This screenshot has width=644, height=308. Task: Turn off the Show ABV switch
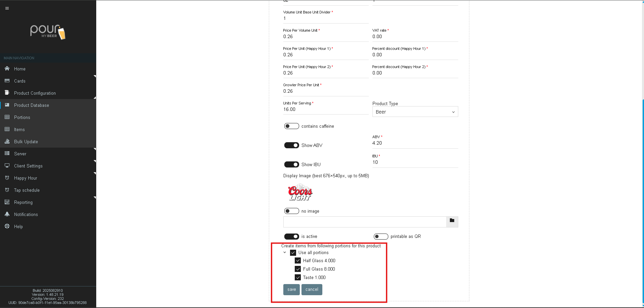pos(291,145)
